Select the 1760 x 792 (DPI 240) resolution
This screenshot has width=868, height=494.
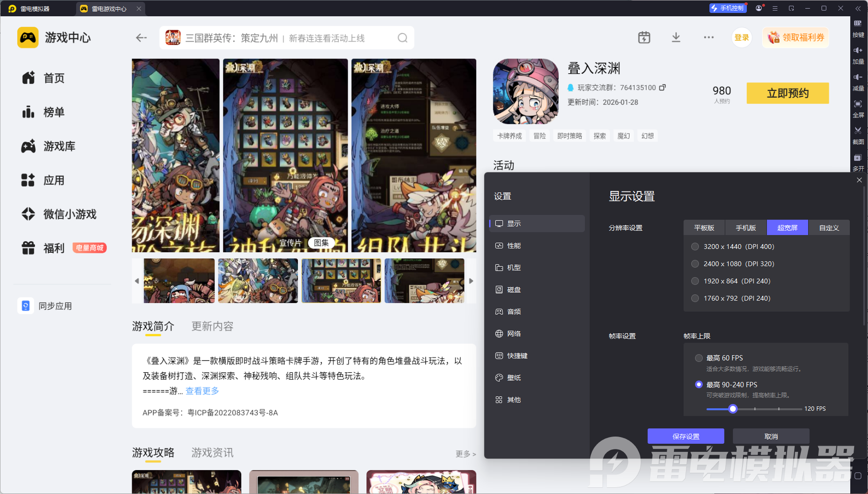click(x=695, y=298)
